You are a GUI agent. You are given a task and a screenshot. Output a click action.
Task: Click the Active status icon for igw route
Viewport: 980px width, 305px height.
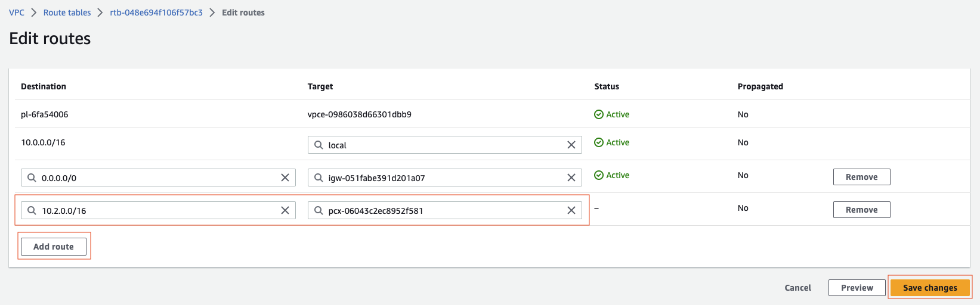point(599,175)
